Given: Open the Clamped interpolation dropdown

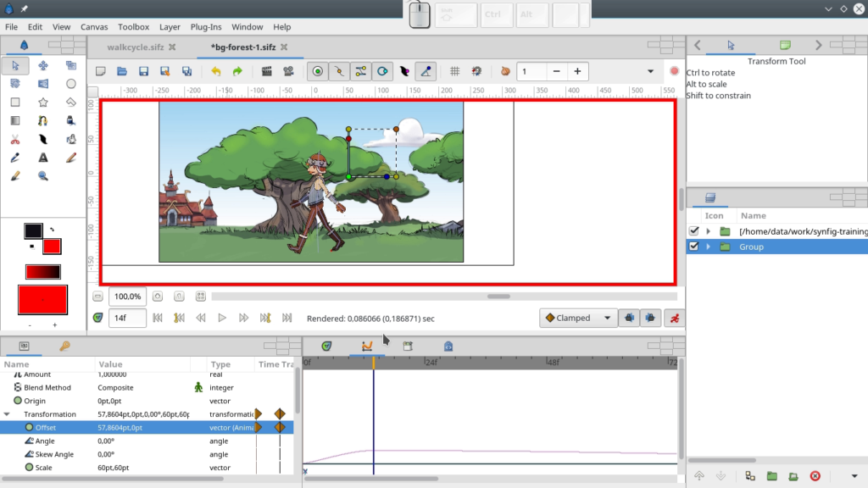Looking at the screenshot, I should click(x=577, y=317).
